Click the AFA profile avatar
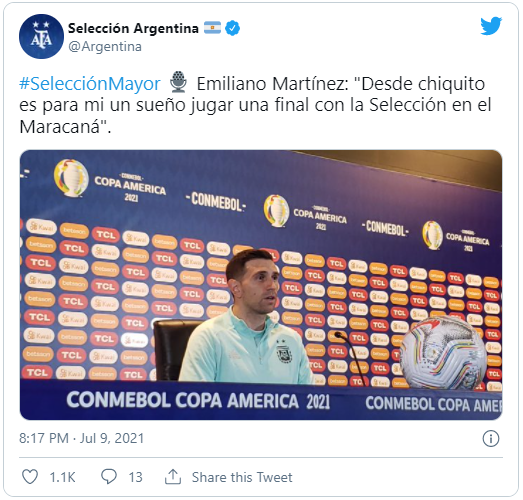The height and width of the screenshot is (500, 523). tap(41, 36)
